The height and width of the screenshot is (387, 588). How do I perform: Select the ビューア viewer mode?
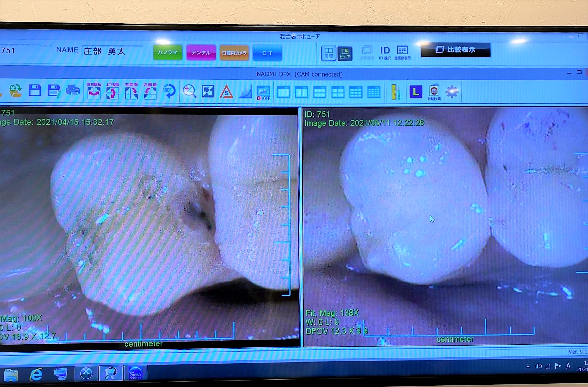[x=345, y=53]
